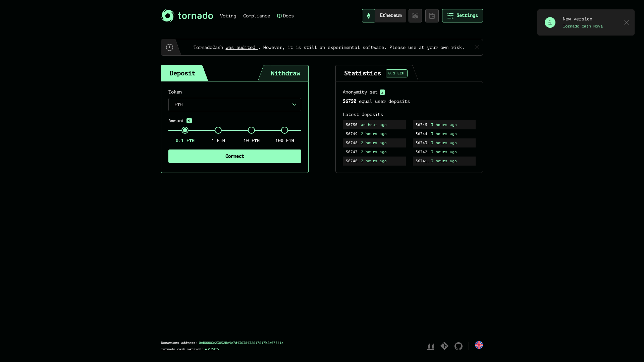Click the Token dropdown chevron arrow
Image resolution: width=644 pixels, height=362 pixels.
click(x=294, y=105)
